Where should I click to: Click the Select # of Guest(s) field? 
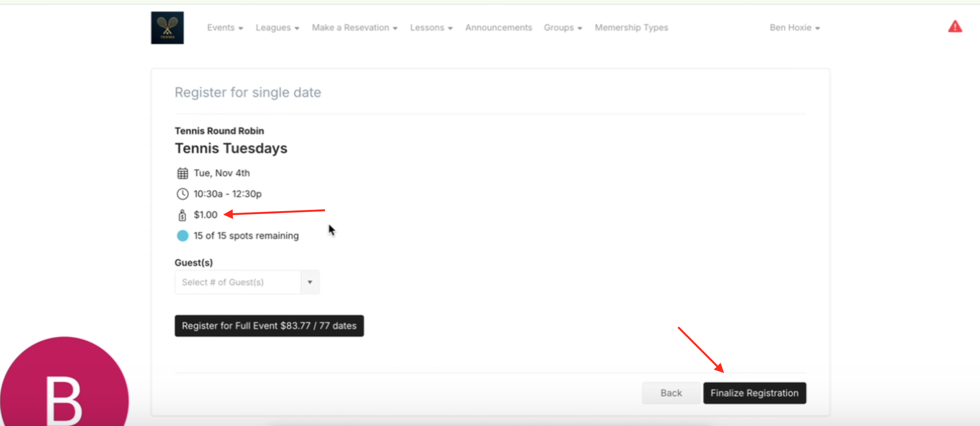tap(237, 282)
